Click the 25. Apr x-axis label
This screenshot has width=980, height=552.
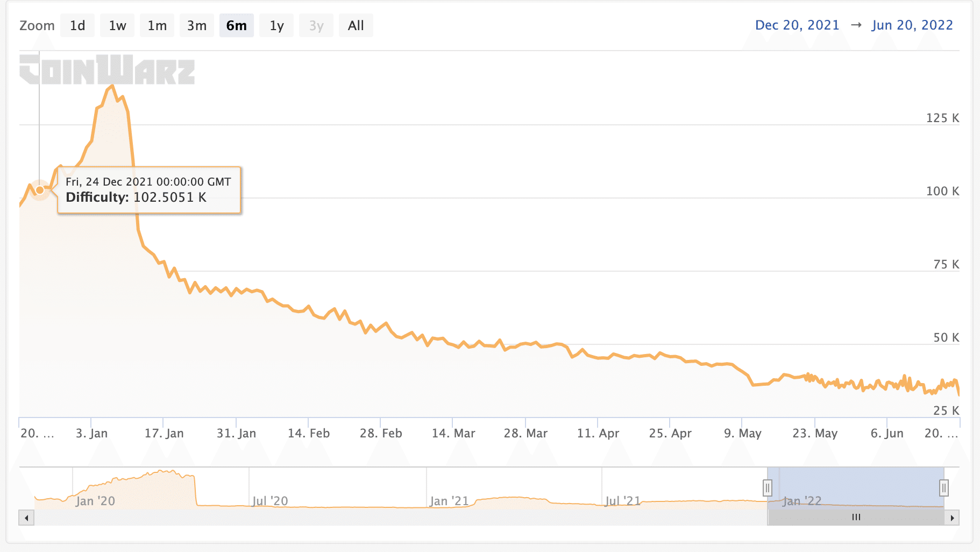pos(670,433)
